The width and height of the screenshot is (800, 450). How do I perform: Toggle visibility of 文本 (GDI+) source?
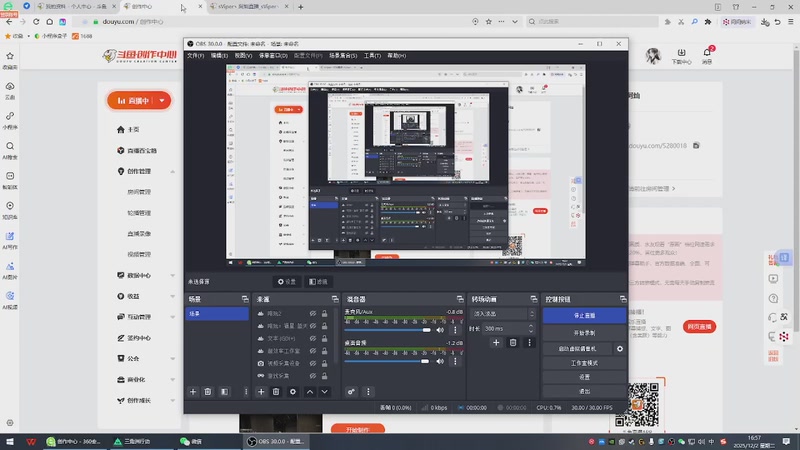313,339
